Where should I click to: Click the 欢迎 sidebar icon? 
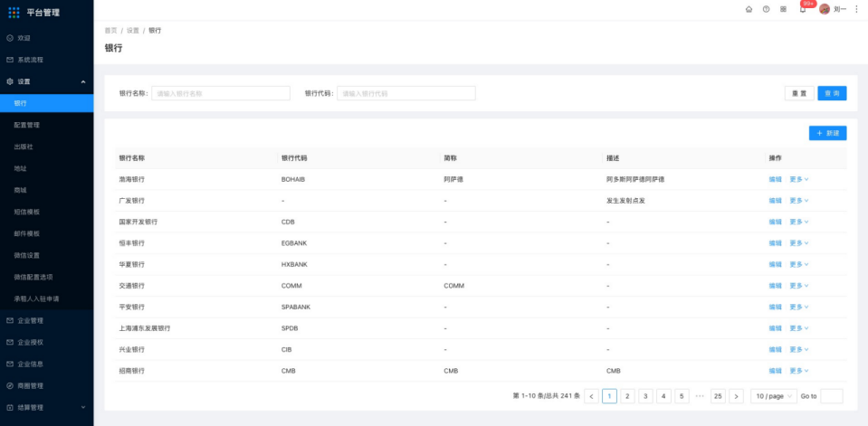pyautogui.click(x=9, y=38)
